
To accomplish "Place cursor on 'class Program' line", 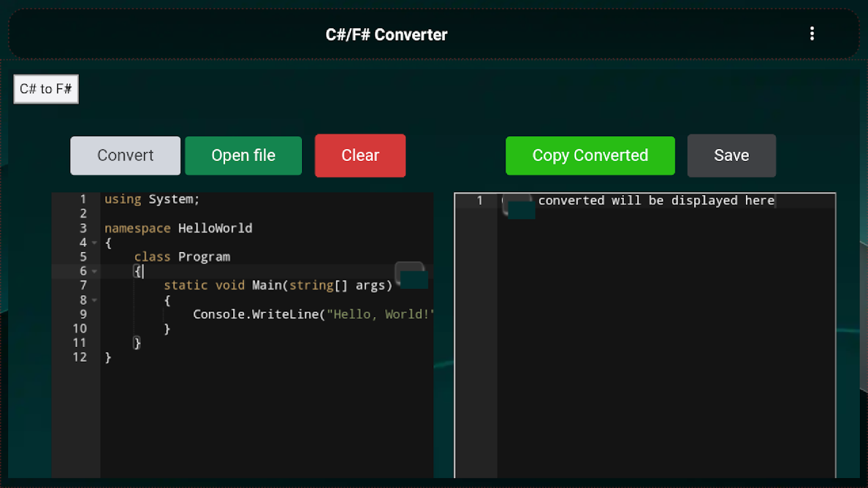I will (x=182, y=257).
